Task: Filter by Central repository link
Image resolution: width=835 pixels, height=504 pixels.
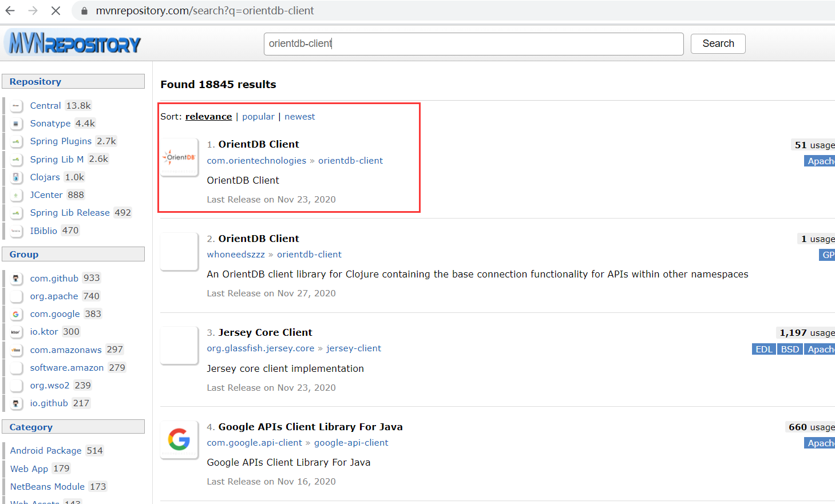Action: coord(45,106)
